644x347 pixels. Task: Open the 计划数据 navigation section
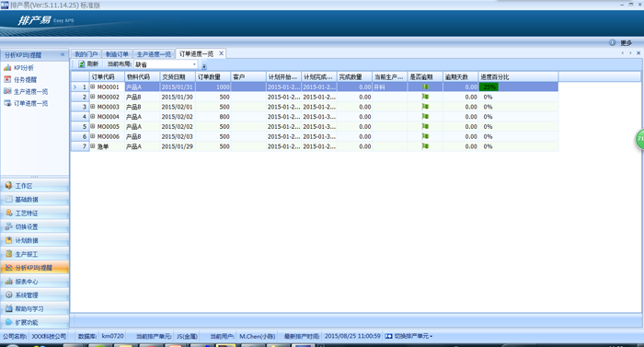click(x=35, y=240)
